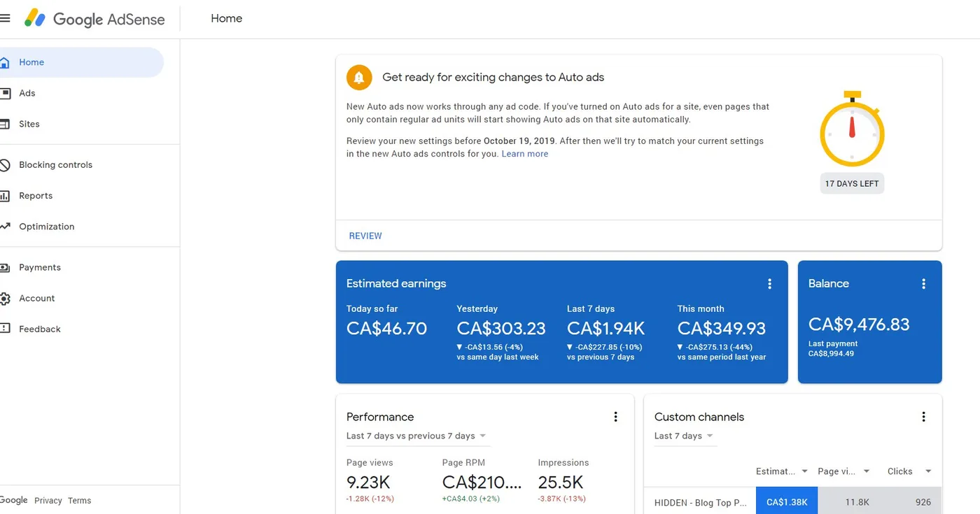The width and height of the screenshot is (980, 514).
Task: Click Yesterday earnings CA$303.23
Action: coord(501,329)
